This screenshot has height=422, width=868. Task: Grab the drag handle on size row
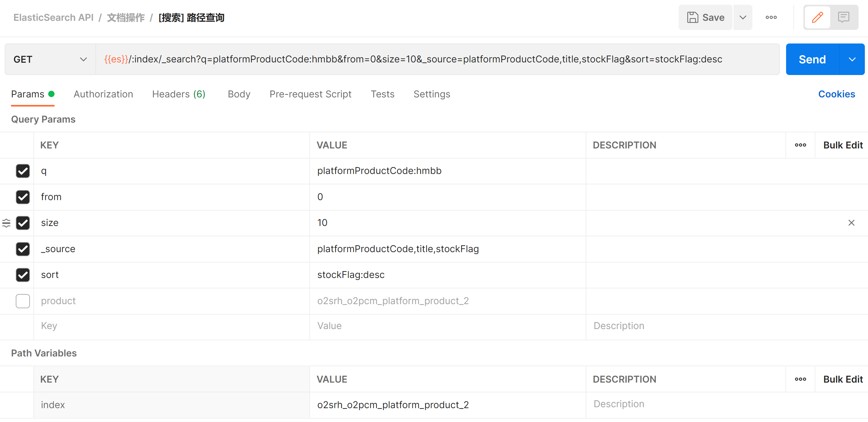[6, 223]
